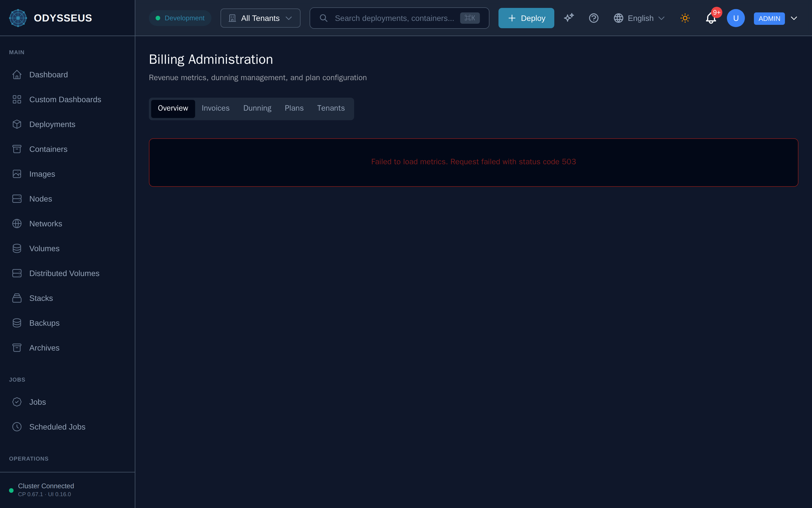Open Jobs page
The width and height of the screenshot is (812, 508).
tap(67, 402)
